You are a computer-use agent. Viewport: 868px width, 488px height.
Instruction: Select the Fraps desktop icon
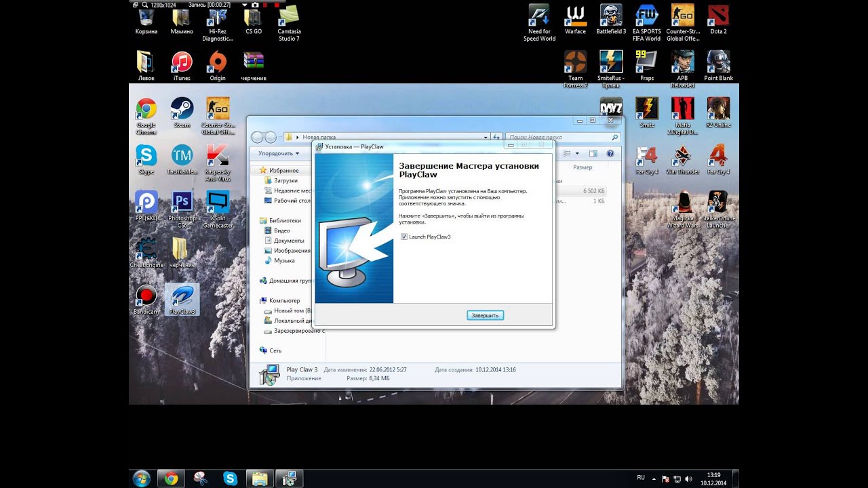tap(647, 66)
